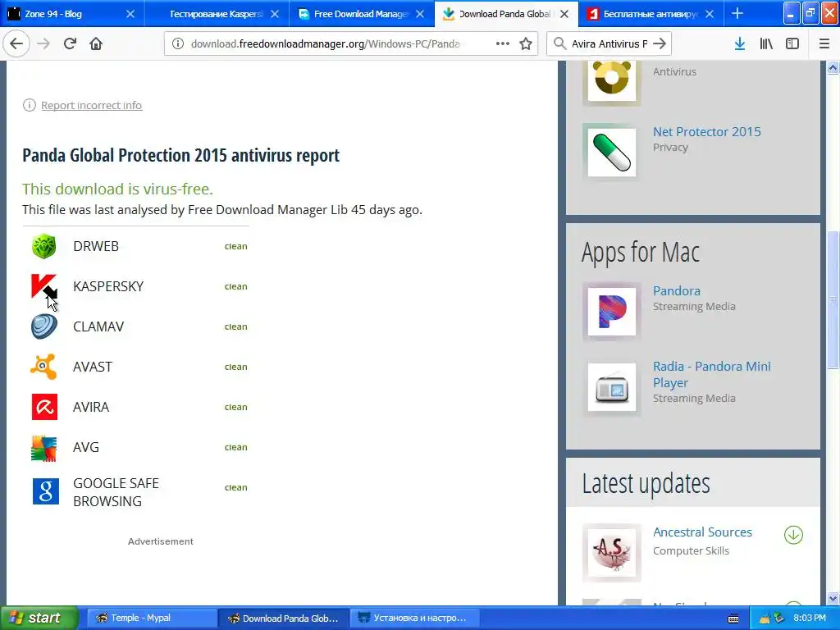Open the hamburger application menu

click(824, 43)
